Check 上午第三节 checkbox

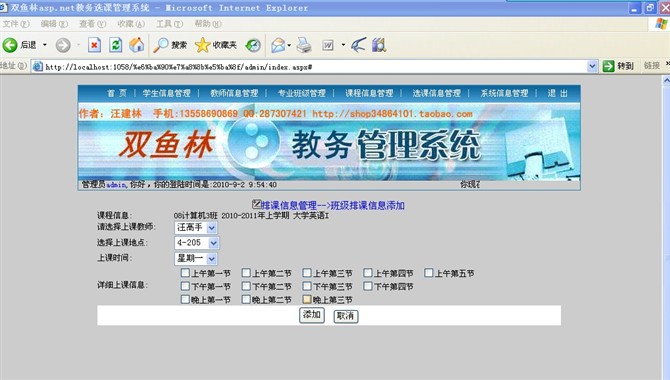[307, 273]
